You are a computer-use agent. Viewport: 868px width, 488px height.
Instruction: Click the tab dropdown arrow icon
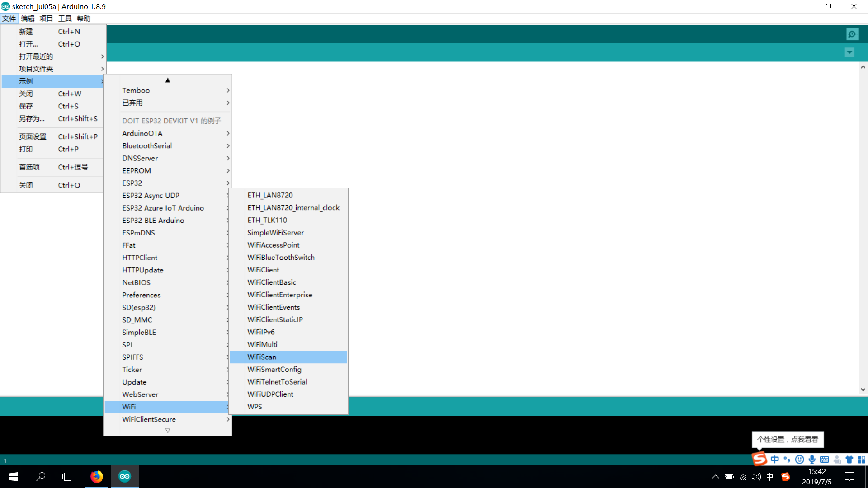click(849, 52)
